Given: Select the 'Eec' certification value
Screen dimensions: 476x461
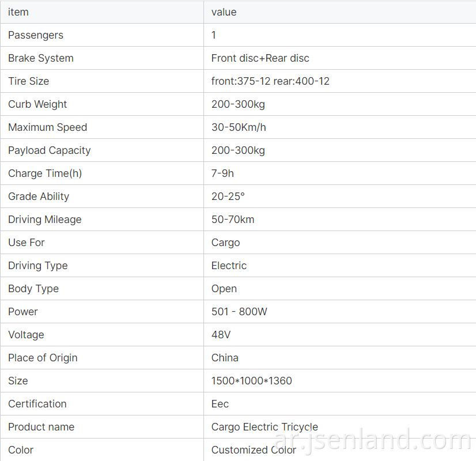Looking at the screenshot, I should [220, 404].
